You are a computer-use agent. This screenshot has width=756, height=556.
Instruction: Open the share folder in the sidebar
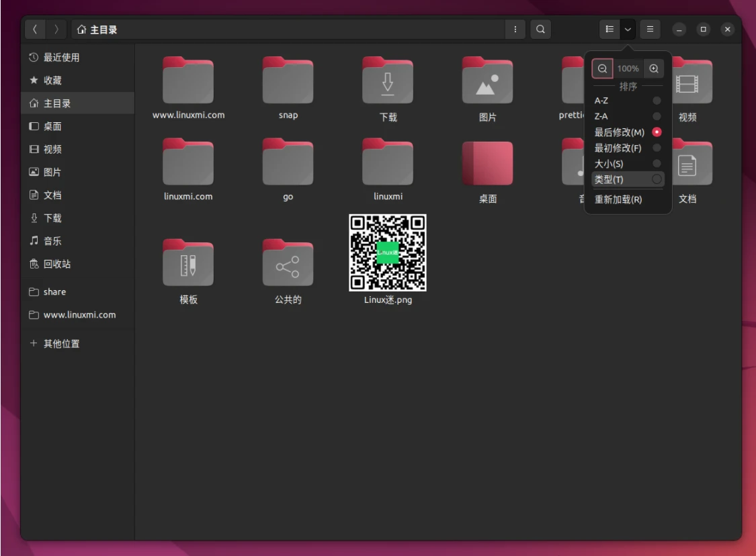[x=55, y=291]
